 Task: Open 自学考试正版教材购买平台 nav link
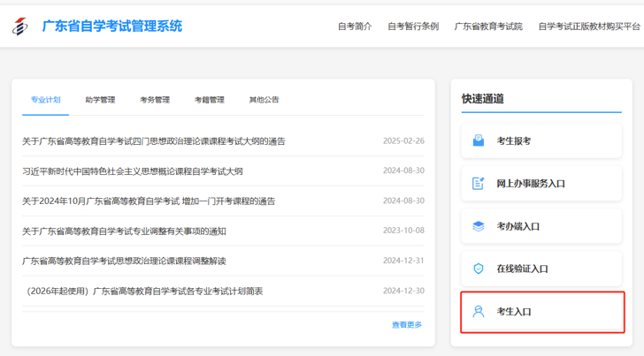589,27
